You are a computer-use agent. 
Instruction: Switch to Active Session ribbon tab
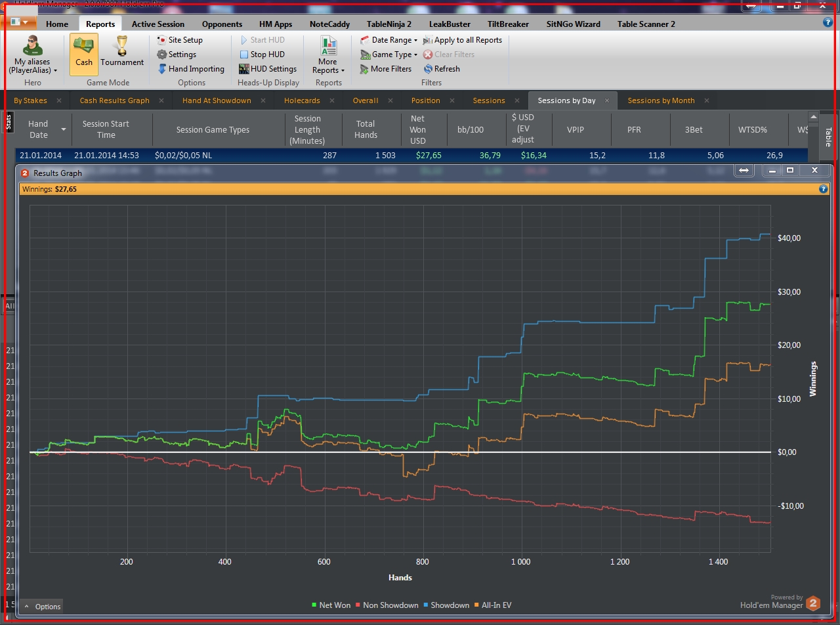(x=158, y=24)
